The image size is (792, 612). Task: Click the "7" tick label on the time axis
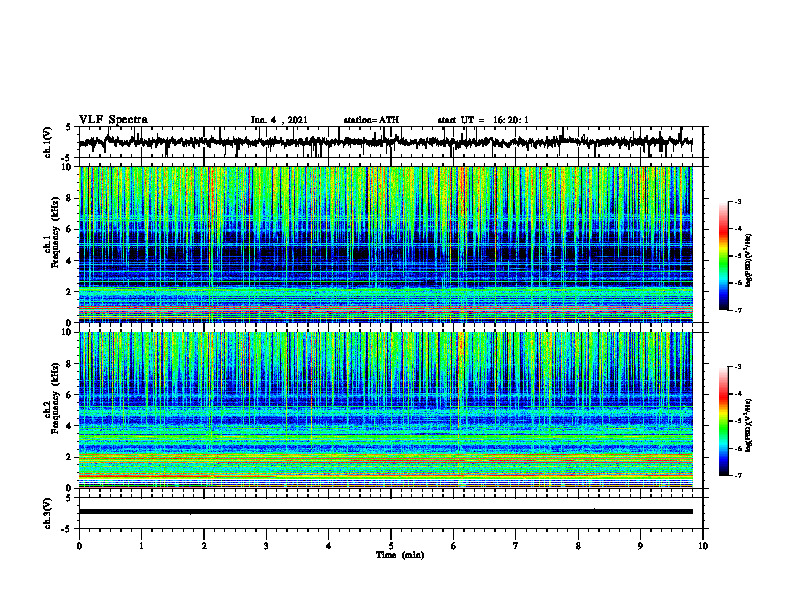tap(516, 546)
